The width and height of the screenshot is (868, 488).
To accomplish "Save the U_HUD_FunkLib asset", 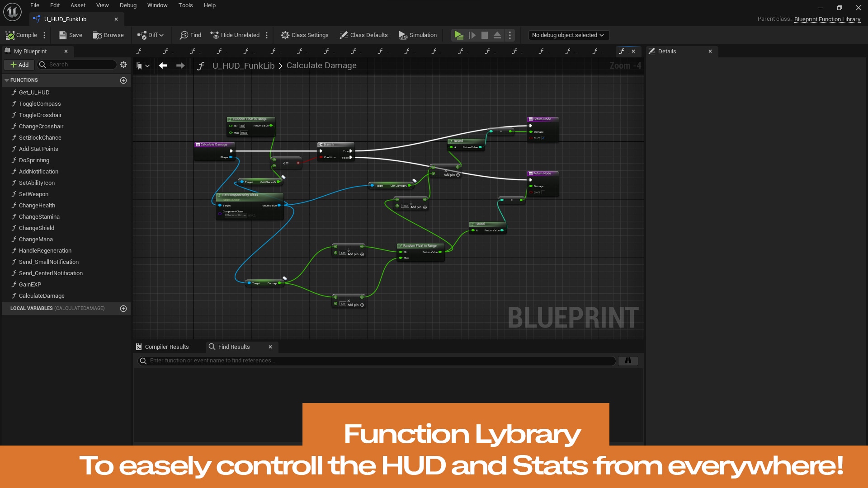I will [x=70, y=35].
